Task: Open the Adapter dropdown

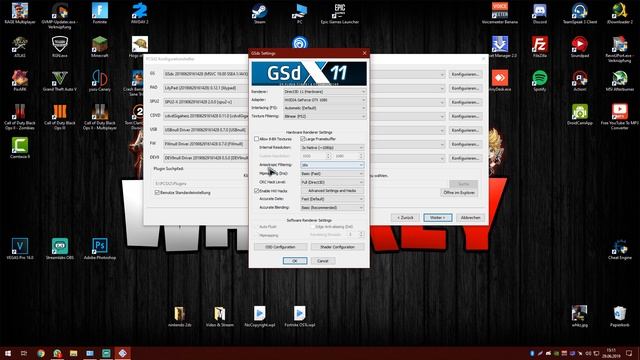Action: pos(324,100)
